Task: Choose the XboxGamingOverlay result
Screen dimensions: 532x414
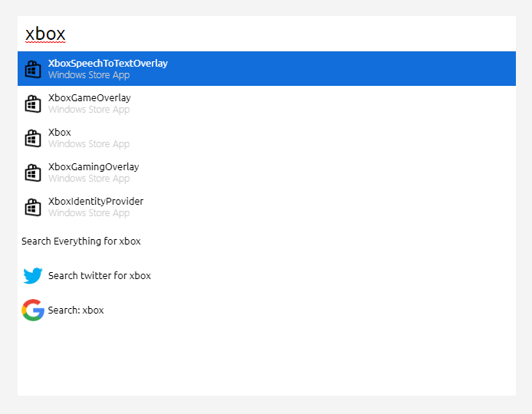Action: click(267, 172)
